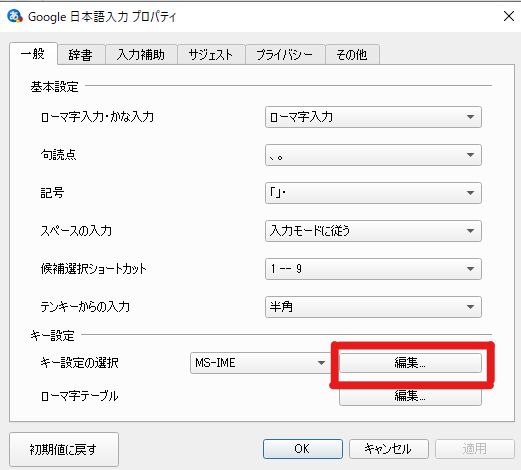521x470 pixels.
Task: Open the その他 tab
Action: click(352, 55)
